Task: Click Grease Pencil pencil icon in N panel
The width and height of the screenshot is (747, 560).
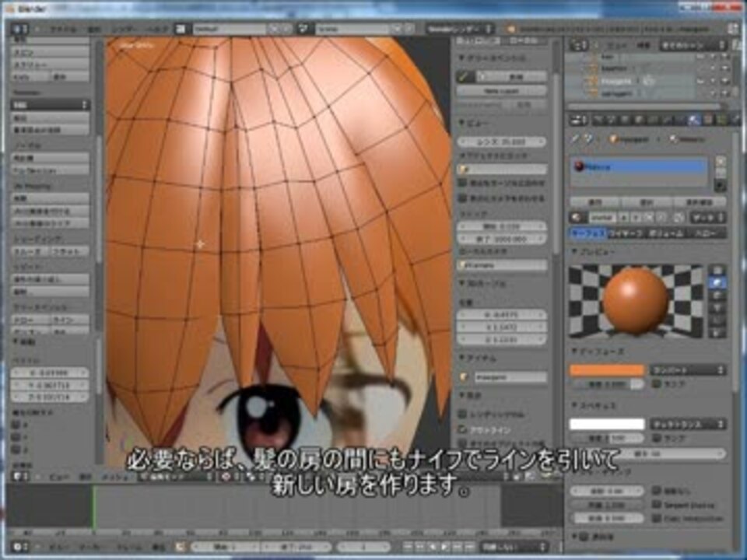Action: pyautogui.click(x=465, y=76)
